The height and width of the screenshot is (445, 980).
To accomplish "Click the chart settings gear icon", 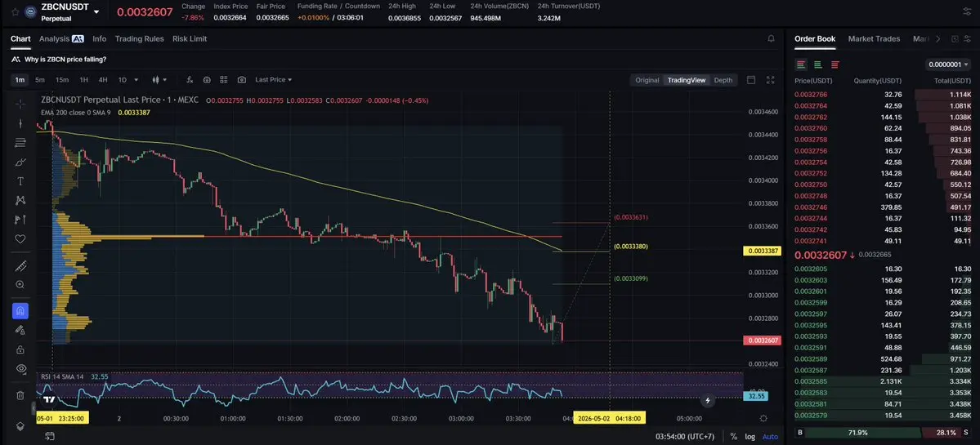I will click(763, 418).
